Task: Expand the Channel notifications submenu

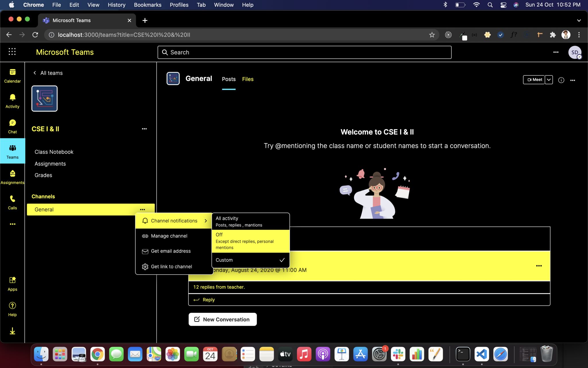Action: click(174, 221)
